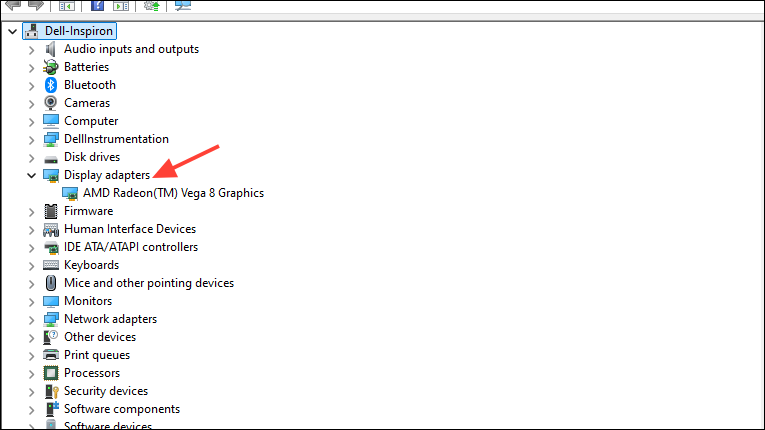Select the Mice and other pointing devices item
The width and height of the screenshot is (765, 430).
pyautogui.click(x=149, y=283)
